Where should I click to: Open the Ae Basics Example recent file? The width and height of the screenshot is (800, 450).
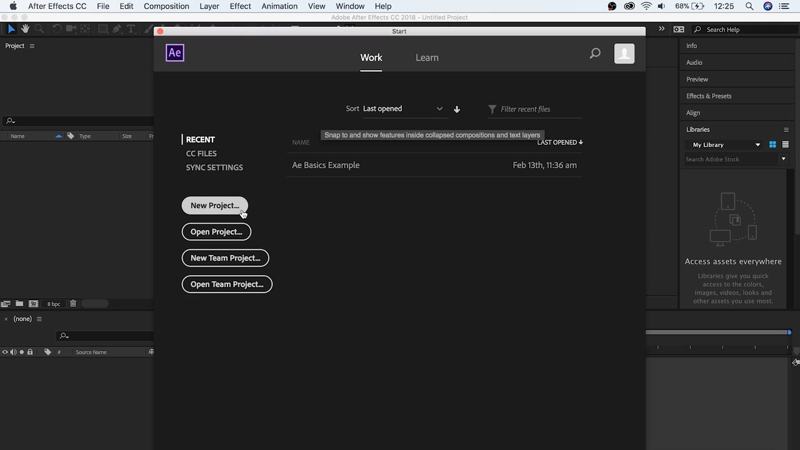coord(434,165)
